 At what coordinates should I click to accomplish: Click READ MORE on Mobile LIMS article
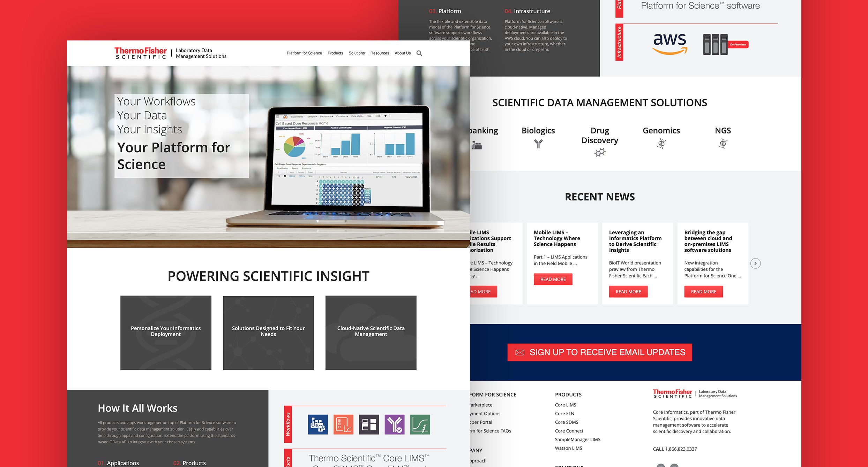point(552,280)
